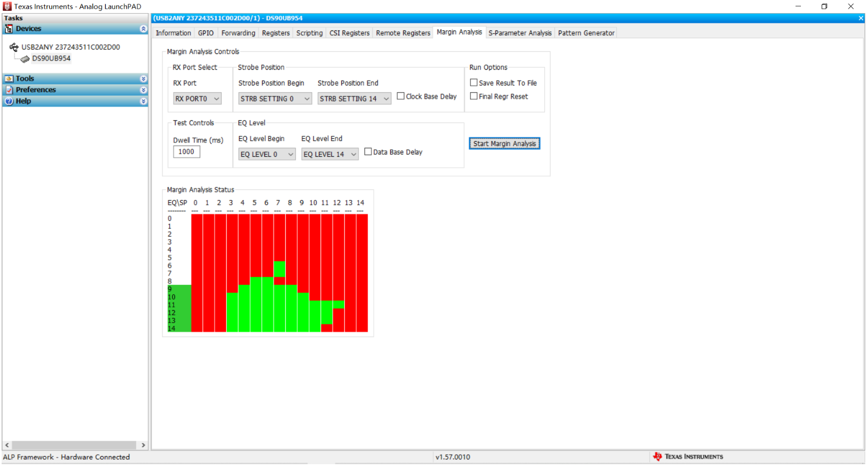Click the Tasks heading in sidebar
The width and height of the screenshot is (868, 468).
(x=13, y=18)
